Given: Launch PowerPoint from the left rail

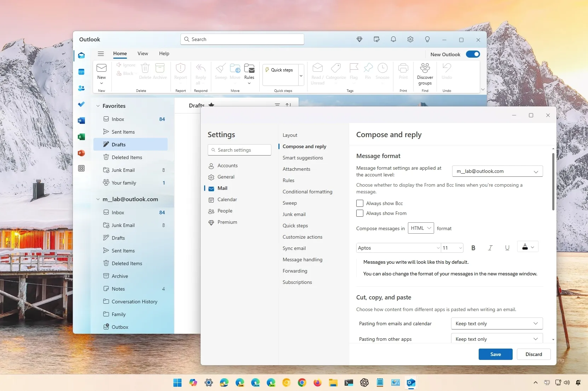Looking at the screenshot, I should click(81, 153).
